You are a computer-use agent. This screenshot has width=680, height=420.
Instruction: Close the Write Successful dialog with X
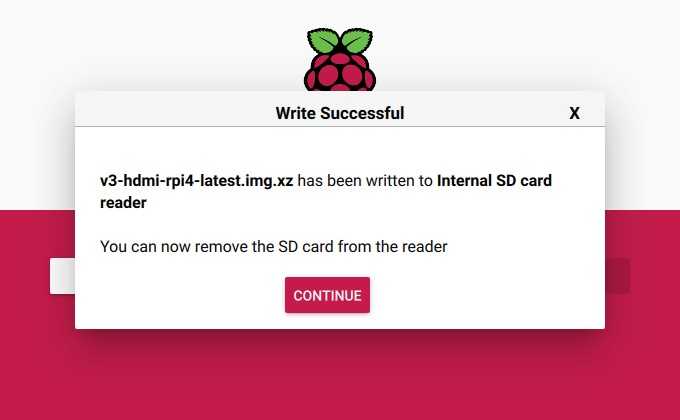point(574,113)
